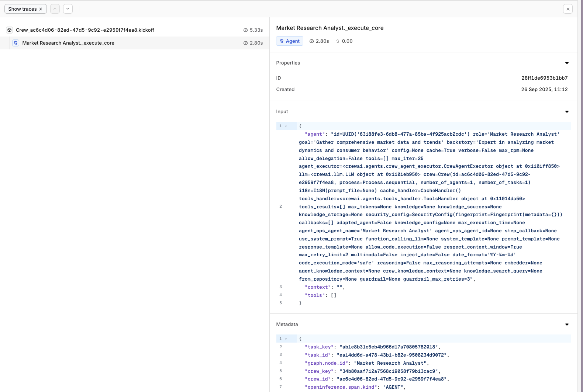Click the "openinference.span.kind" metadata entry
The width and height of the screenshot is (583, 392).
355,387
